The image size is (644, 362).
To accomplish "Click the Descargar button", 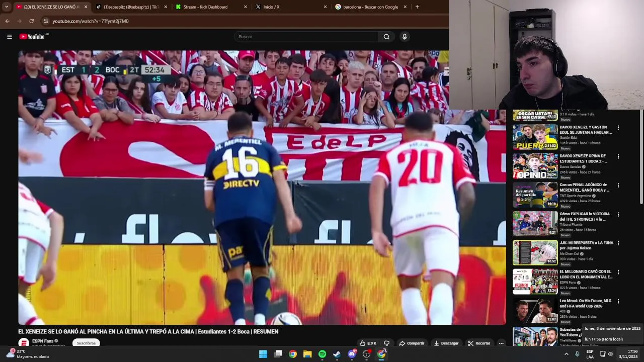I will tap(446, 343).
